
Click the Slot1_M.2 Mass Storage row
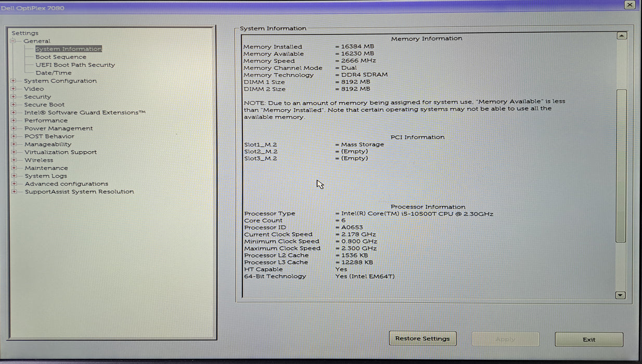[x=314, y=145]
